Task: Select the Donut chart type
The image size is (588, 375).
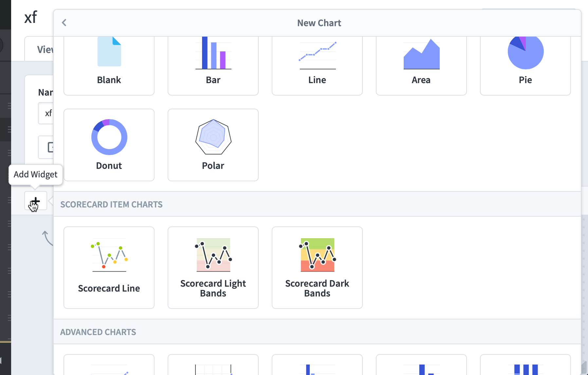Action: [x=109, y=145]
